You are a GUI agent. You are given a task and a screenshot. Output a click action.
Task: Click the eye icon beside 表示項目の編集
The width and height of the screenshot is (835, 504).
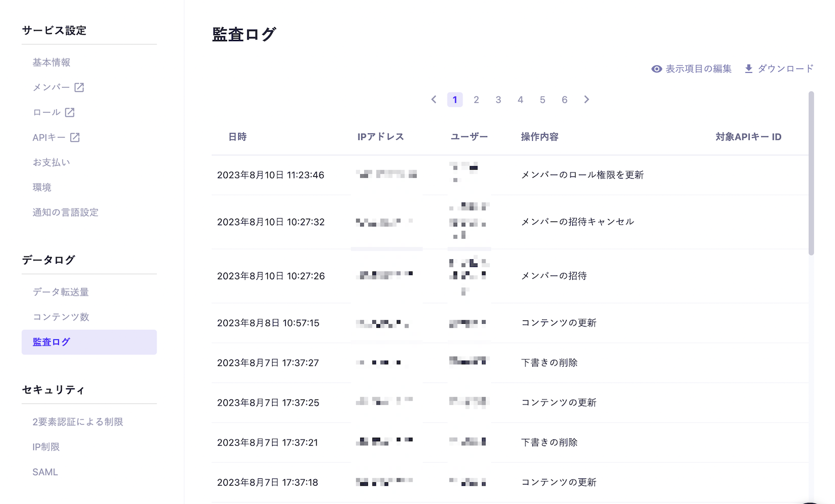(x=656, y=68)
